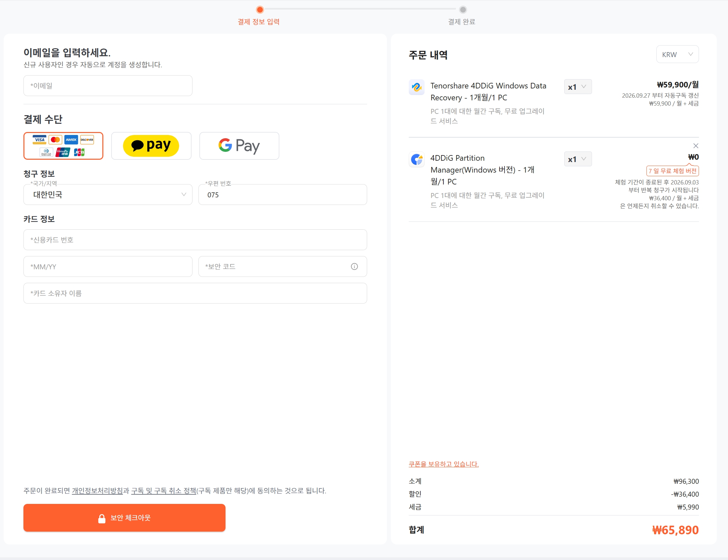Choose Google Pay payment method
The width and height of the screenshot is (728, 560).
coord(239,146)
